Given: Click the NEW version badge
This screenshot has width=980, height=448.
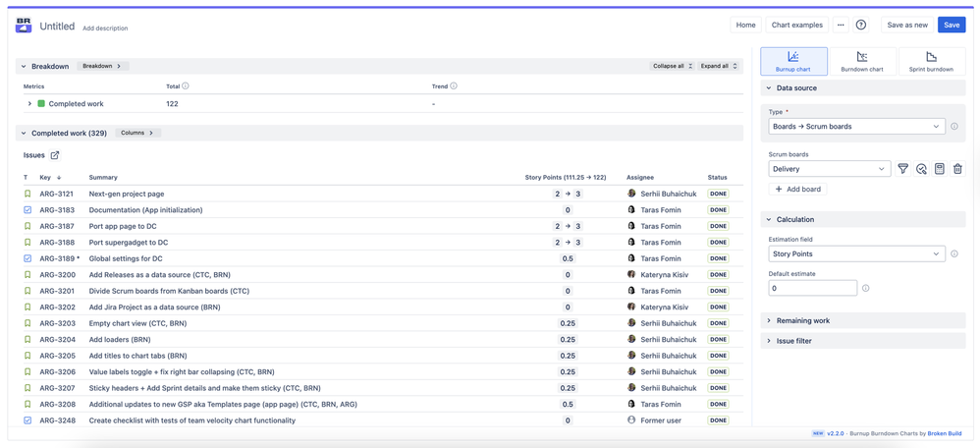Looking at the screenshot, I should coord(818,433).
